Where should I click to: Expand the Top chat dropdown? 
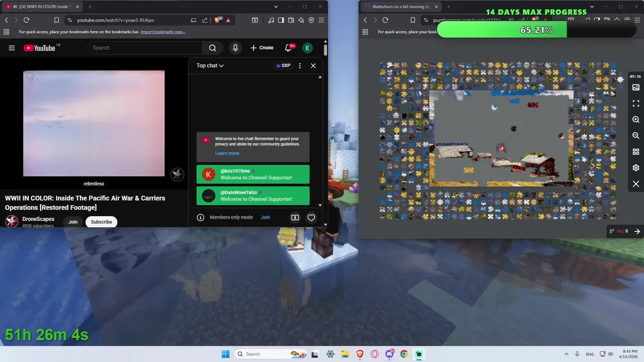pos(210,65)
